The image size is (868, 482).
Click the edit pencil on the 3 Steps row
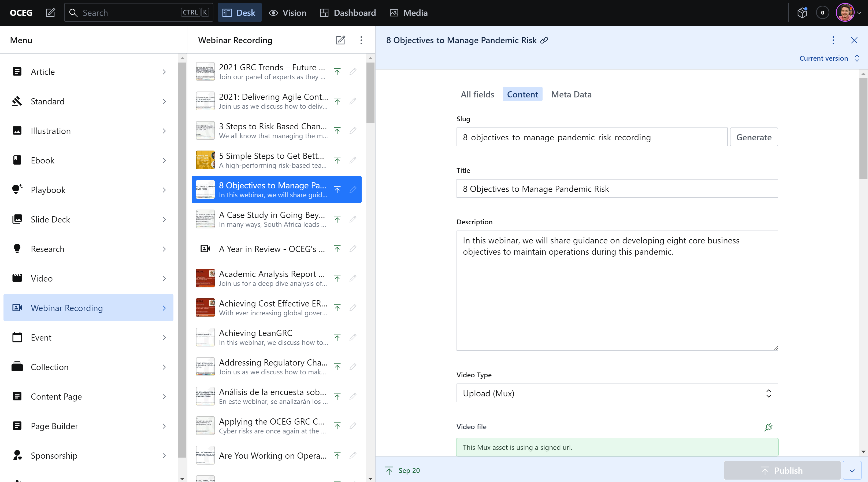(x=353, y=130)
